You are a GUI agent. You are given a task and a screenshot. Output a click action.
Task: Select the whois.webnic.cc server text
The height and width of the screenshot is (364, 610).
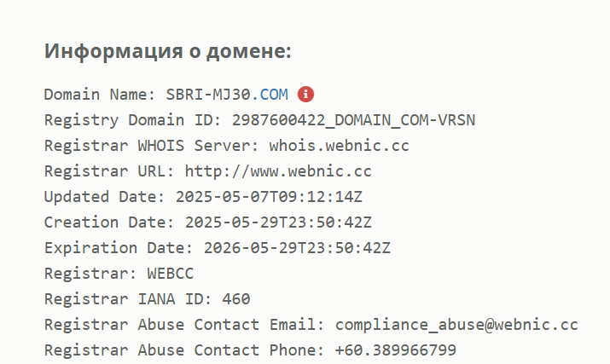(340, 146)
